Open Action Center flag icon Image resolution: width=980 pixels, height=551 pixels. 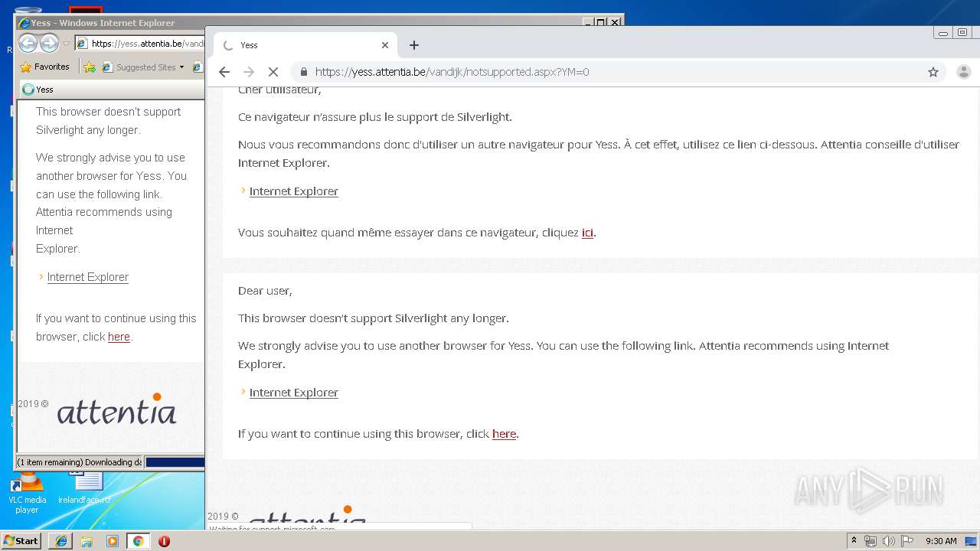tap(907, 541)
